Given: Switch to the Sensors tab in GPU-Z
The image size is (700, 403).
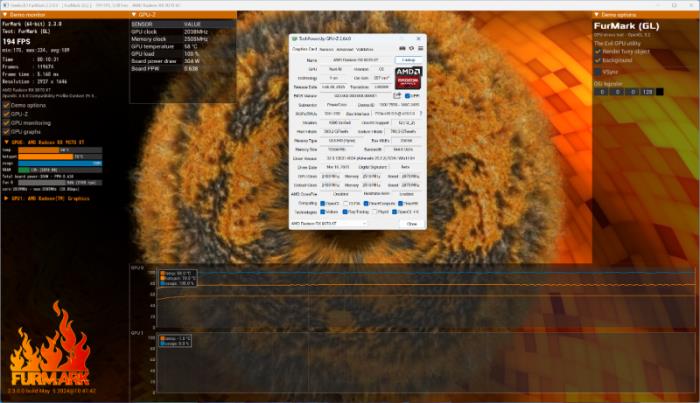Looking at the screenshot, I should (326, 50).
